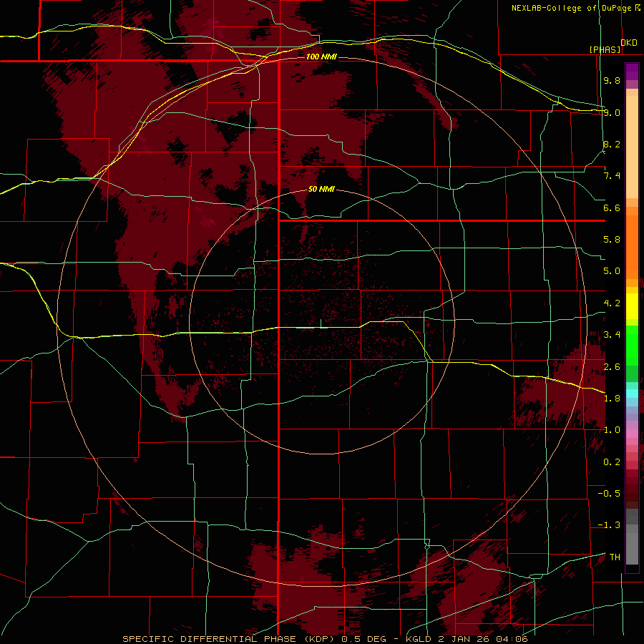Click the 1.8 scale value

[612, 399]
